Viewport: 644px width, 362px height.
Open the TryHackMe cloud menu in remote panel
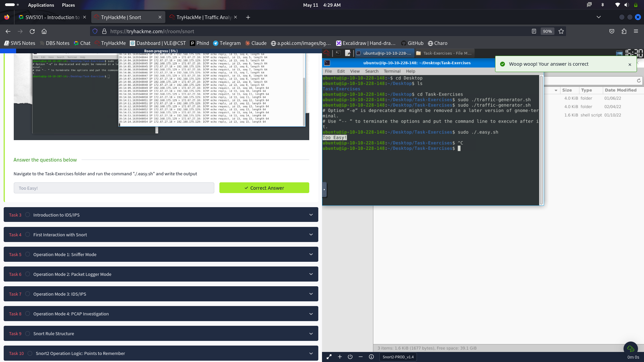(x=326, y=53)
